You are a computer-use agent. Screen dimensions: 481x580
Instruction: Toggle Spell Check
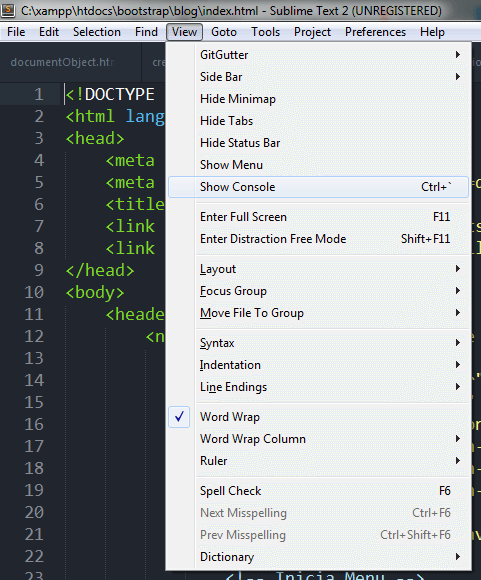(x=319, y=491)
